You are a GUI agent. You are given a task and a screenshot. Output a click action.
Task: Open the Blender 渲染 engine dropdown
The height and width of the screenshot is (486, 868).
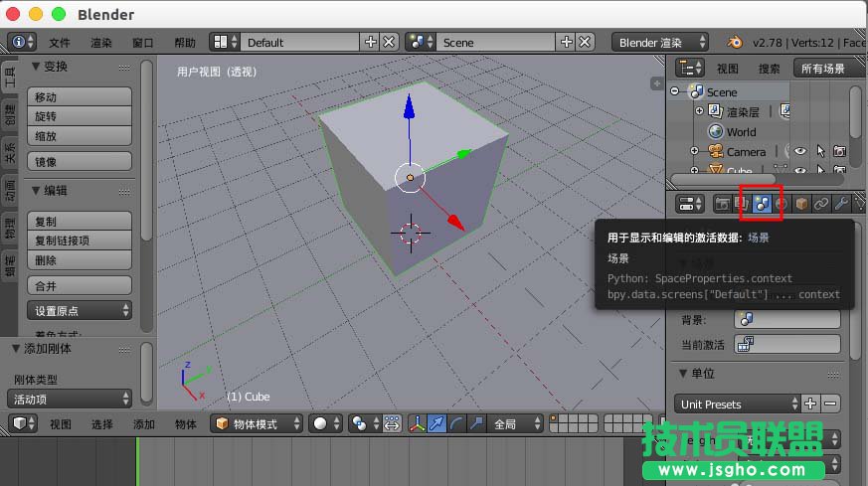[x=659, y=42]
